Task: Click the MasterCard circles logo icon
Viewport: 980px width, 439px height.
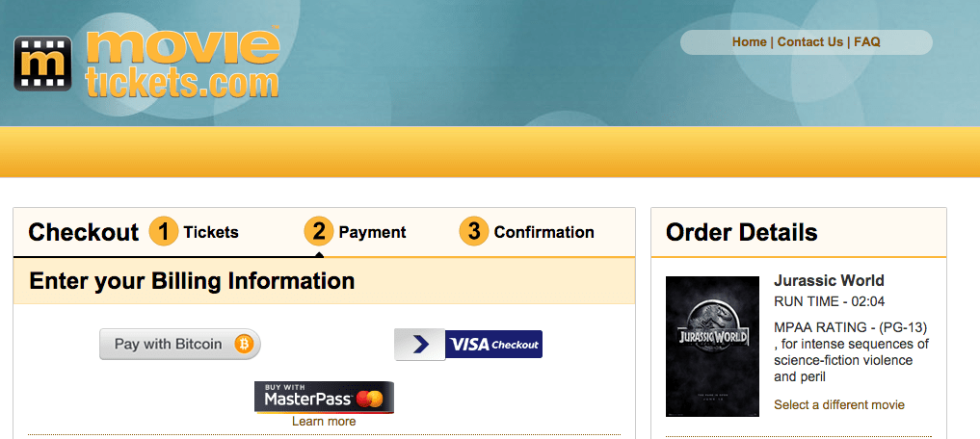Action: [373, 399]
